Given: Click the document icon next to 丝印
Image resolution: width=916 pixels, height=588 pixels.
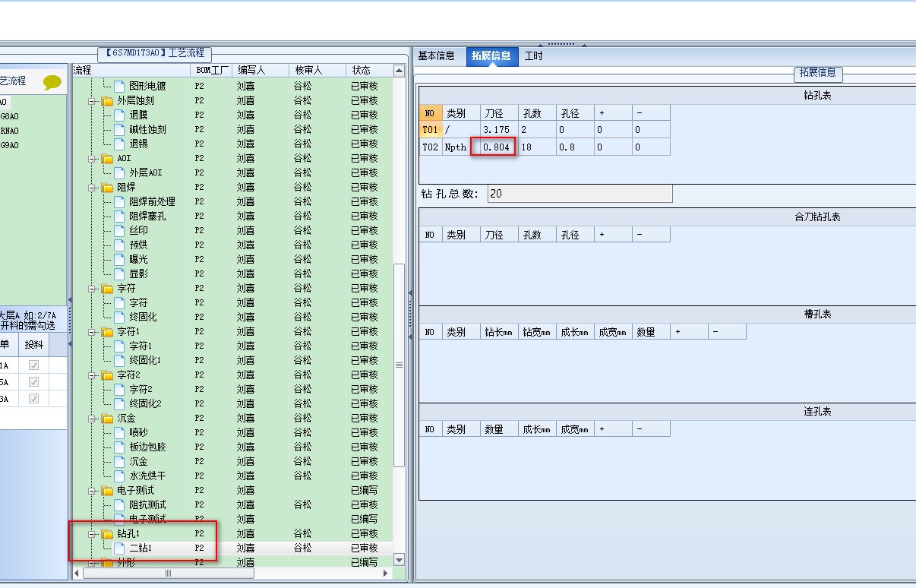Looking at the screenshot, I should point(119,230).
